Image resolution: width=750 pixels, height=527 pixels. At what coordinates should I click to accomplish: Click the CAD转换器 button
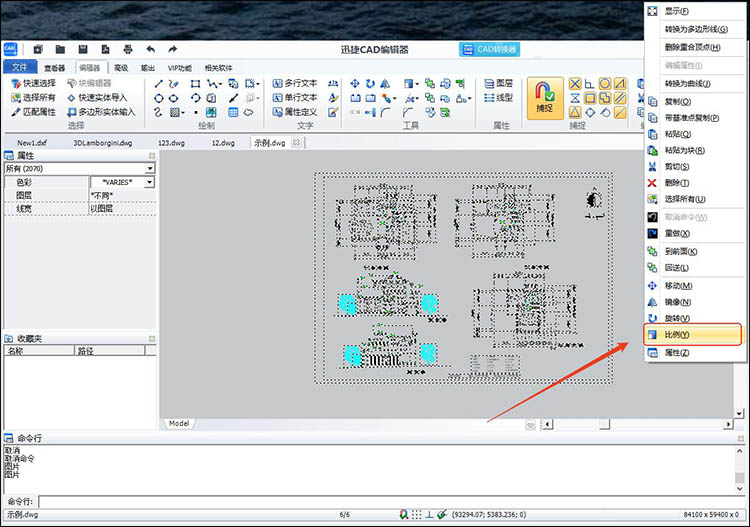[x=489, y=49]
